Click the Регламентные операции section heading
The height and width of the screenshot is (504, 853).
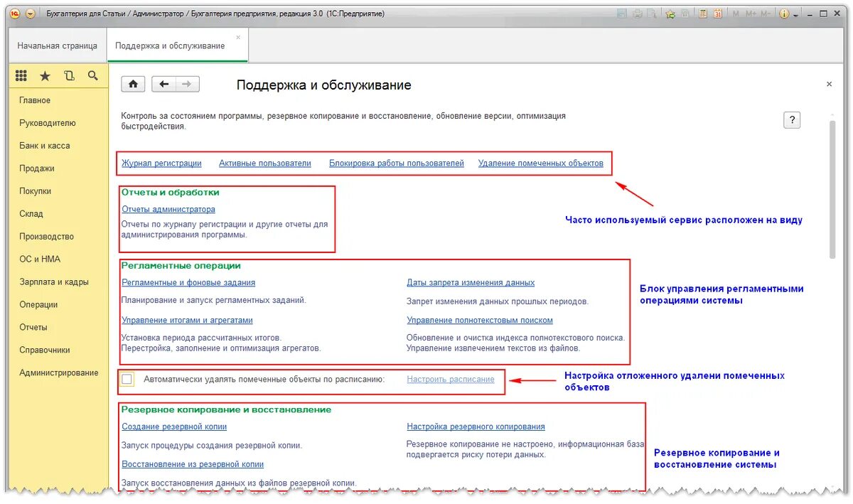(181, 266)
